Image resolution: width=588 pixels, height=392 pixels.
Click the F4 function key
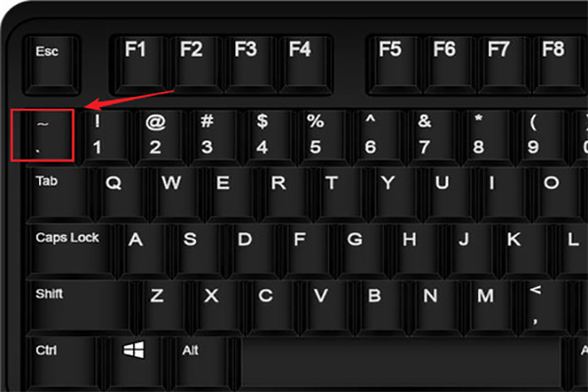304,64
